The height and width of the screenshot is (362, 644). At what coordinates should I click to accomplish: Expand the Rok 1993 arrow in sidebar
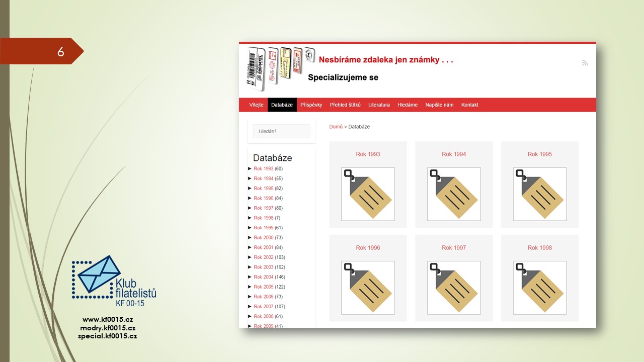[250, 169]
